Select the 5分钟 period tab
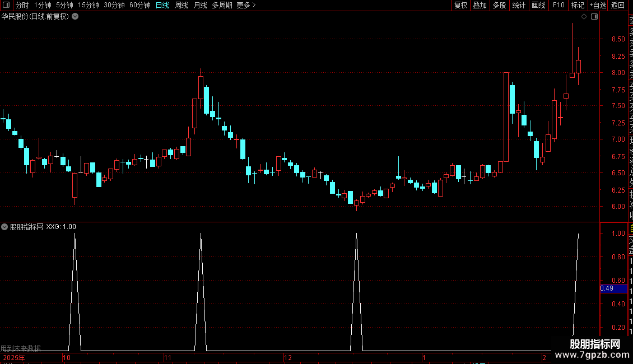 pos(64,5)
